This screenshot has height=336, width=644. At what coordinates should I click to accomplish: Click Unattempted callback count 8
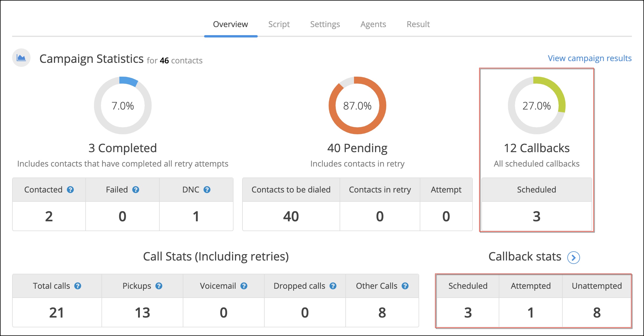point(597,313)
